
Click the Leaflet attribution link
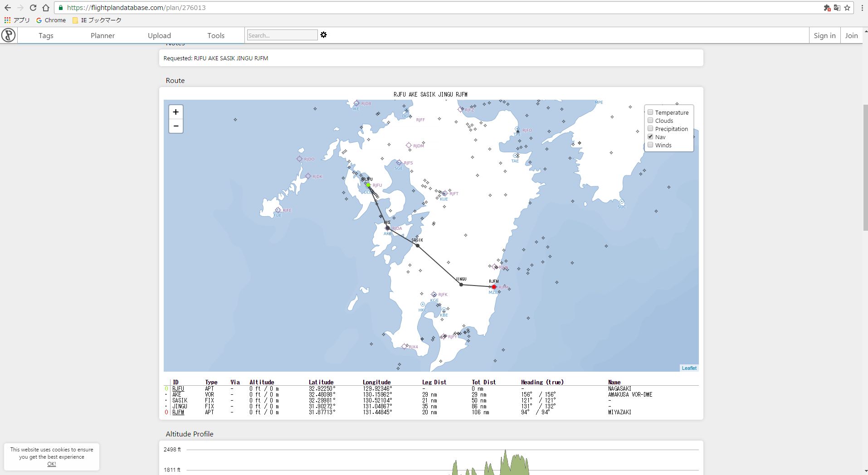[689, 368]
